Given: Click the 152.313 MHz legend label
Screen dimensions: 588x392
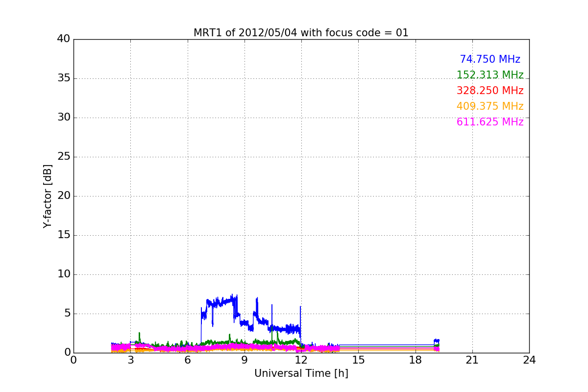Looking at the screenshot, I should pos(490,75).
